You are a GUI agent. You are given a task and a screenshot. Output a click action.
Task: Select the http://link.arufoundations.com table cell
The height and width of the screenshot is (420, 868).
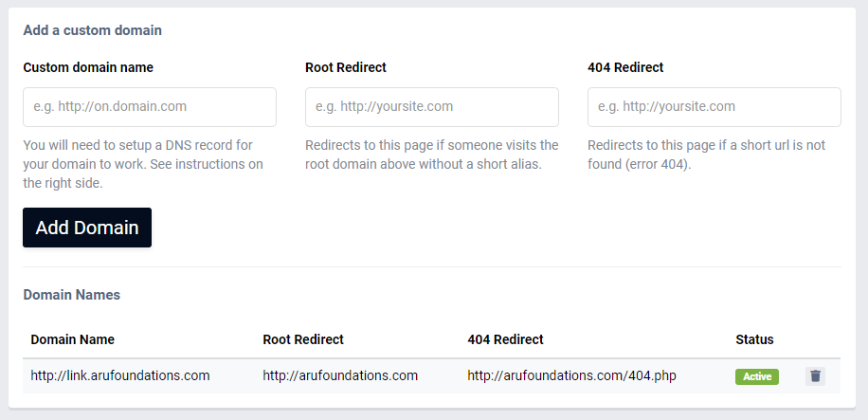tap(120, 375)
